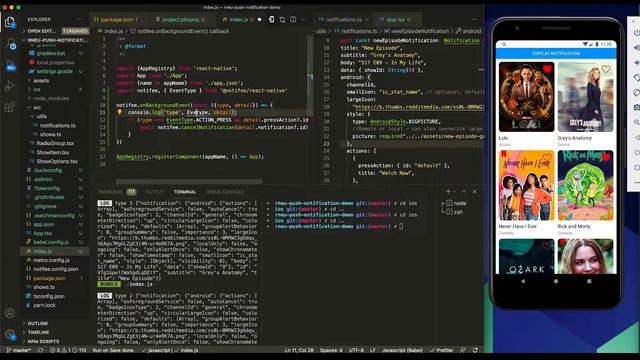Screen dimensions: 640x360
Task: Open the terminal launch profile dropdown arrow
Action: pyautogui.click(x=455, y=191)
